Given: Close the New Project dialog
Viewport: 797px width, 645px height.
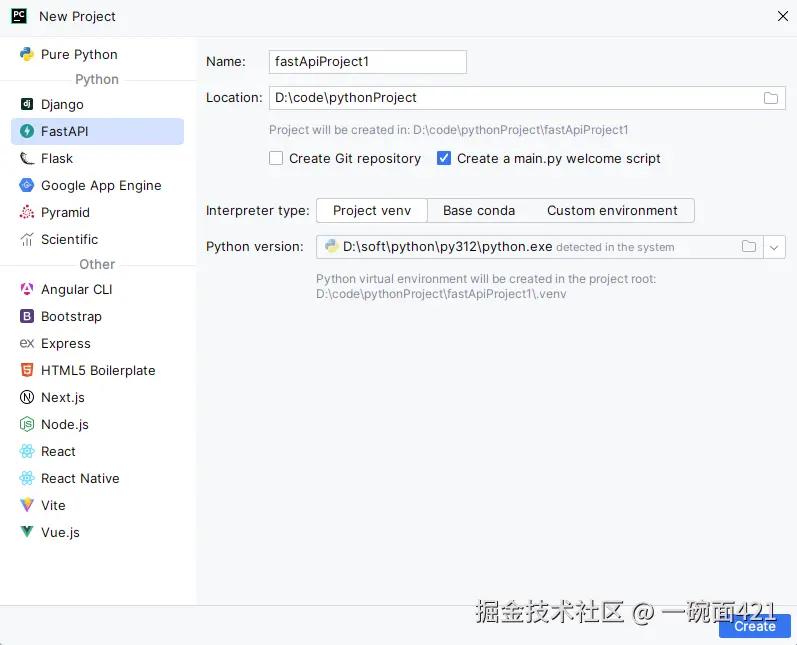Looking at the screenshot, I should 782,16.
